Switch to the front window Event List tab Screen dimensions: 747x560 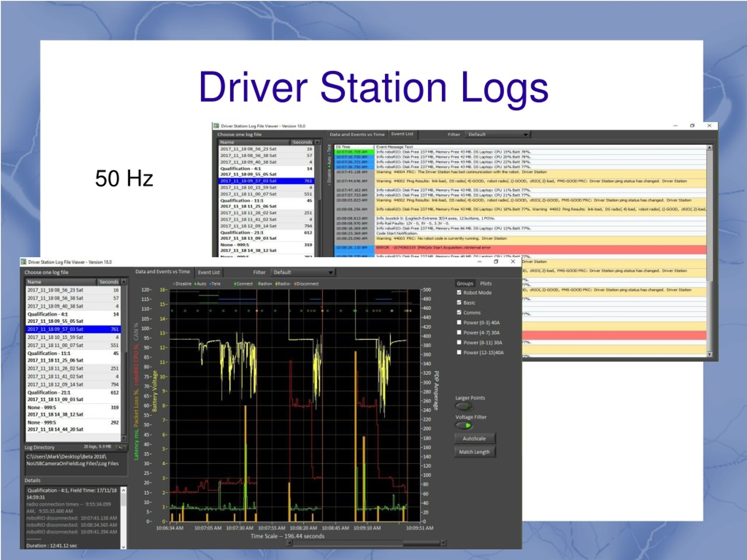[x=209, y=272]
